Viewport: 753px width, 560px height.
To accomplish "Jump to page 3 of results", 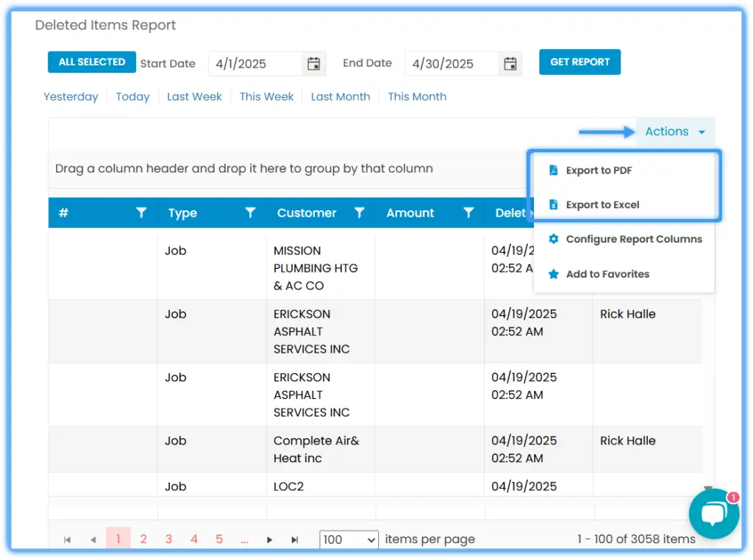I will point(168,539).
